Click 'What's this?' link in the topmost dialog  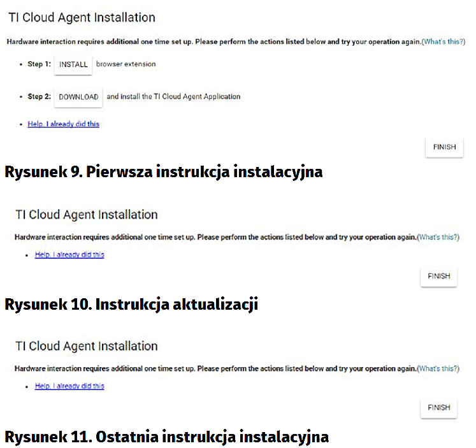(x=444, y=41)
